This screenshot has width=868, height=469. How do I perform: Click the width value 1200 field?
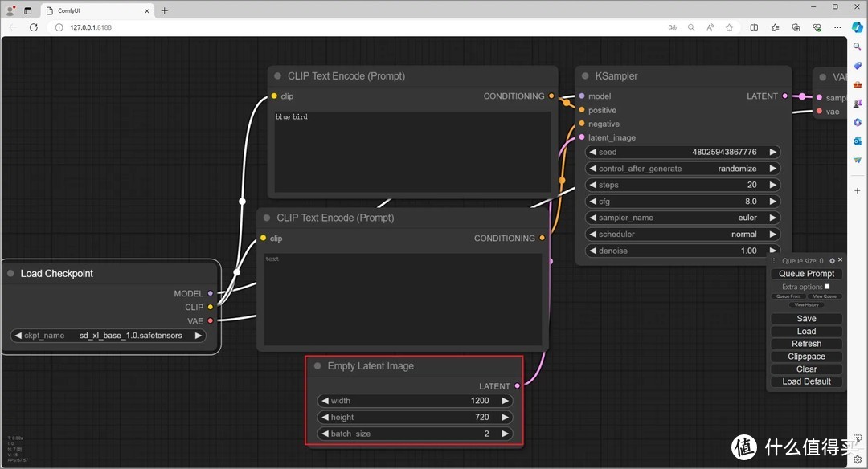click(x=415, y=401)
